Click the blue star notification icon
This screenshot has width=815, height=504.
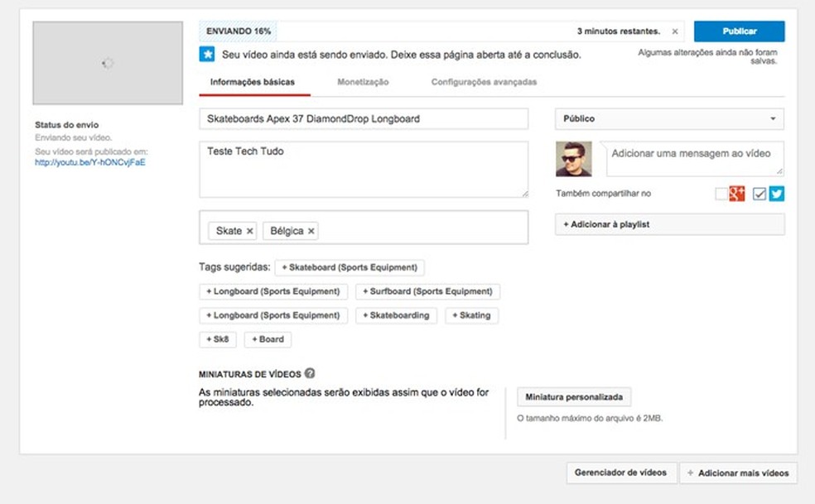tap(207, 54)
